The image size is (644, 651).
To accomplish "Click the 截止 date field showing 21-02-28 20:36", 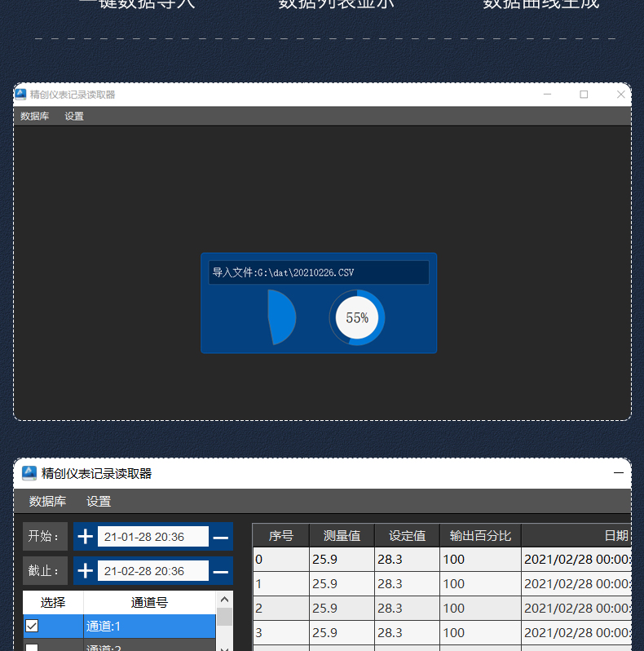I will pos(153,571).
